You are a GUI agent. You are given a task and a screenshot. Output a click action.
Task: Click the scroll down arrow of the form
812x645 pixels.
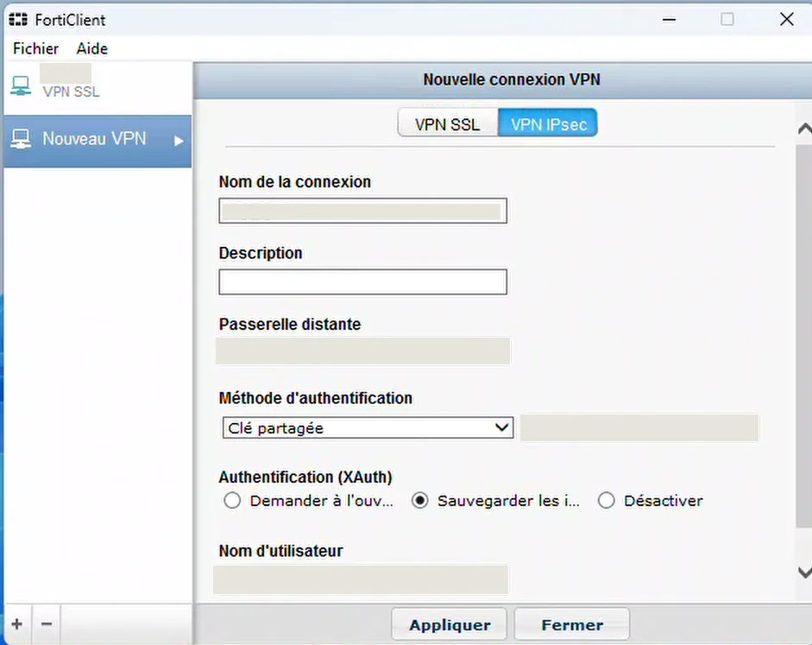tap(804, 572)
